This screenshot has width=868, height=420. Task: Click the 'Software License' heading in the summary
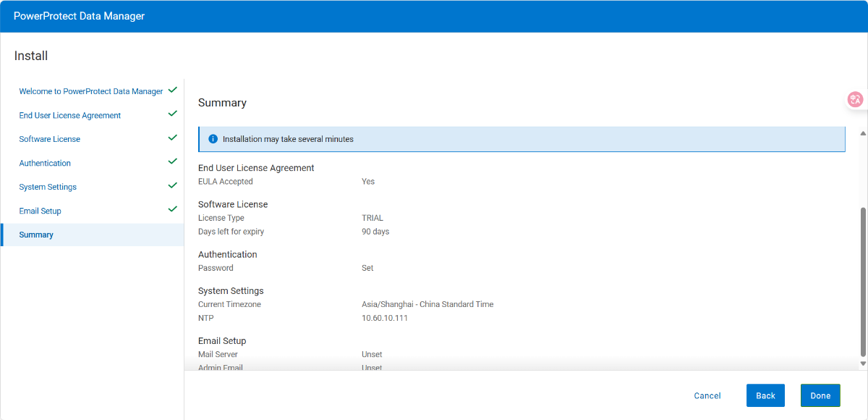(233, 204)
